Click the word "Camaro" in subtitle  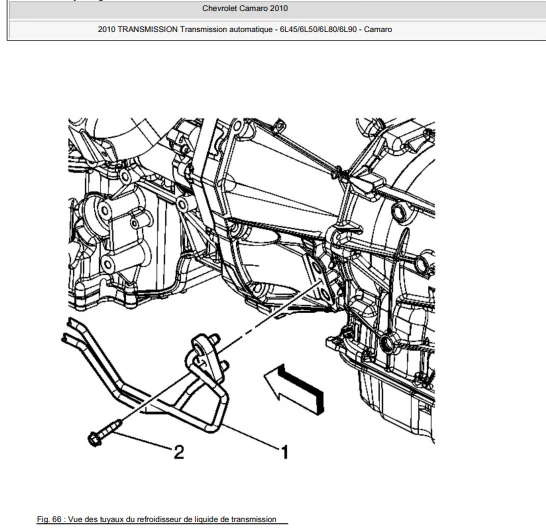[x=378, y=29]
